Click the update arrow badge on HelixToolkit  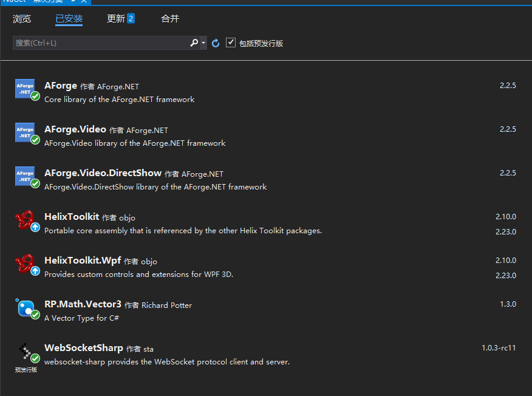pyautogui.click(x=35, y=227)
